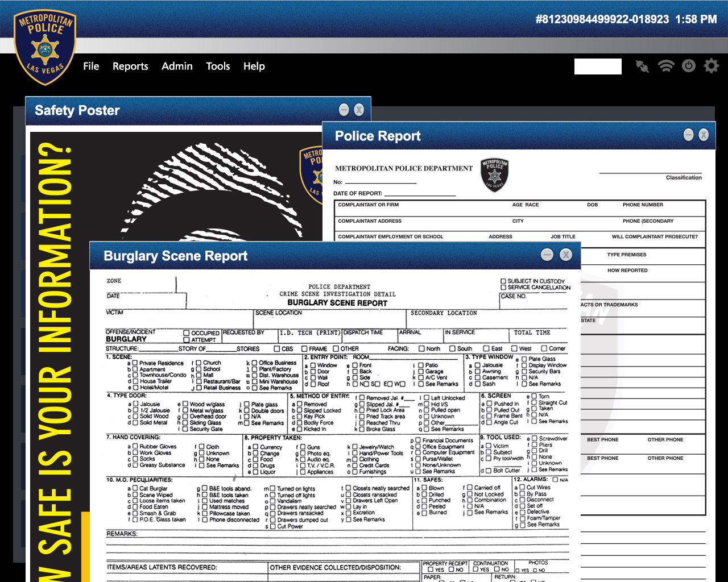Screen dimensions: 728x582
Task: Open the settings gear icon
Action: point(712,66)
